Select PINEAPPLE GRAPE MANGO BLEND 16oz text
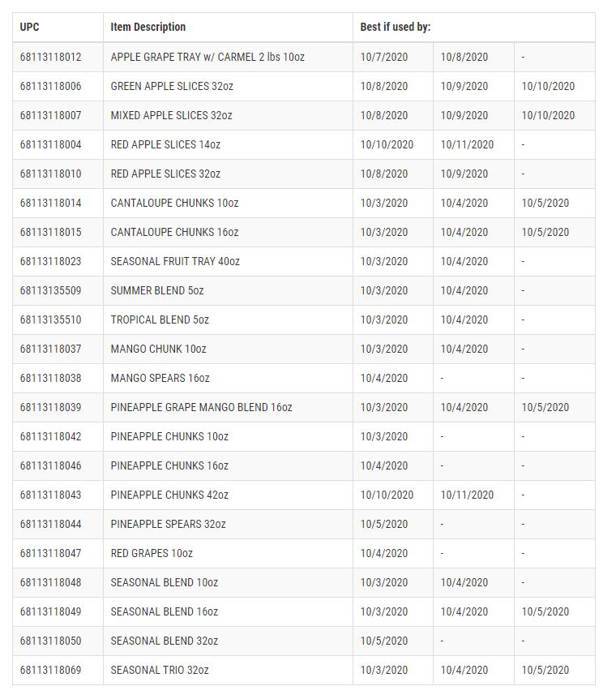 [x=202, y=407]
